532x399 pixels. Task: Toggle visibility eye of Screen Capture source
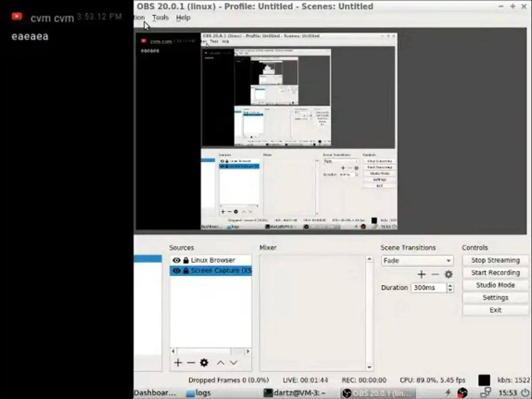pyautogui.click(x=177, y=270)
